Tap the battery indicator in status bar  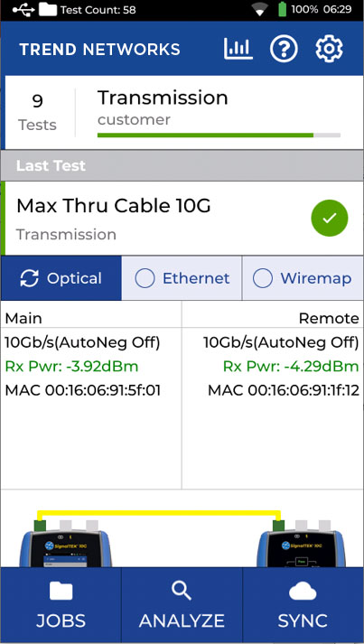click(282, 9)
